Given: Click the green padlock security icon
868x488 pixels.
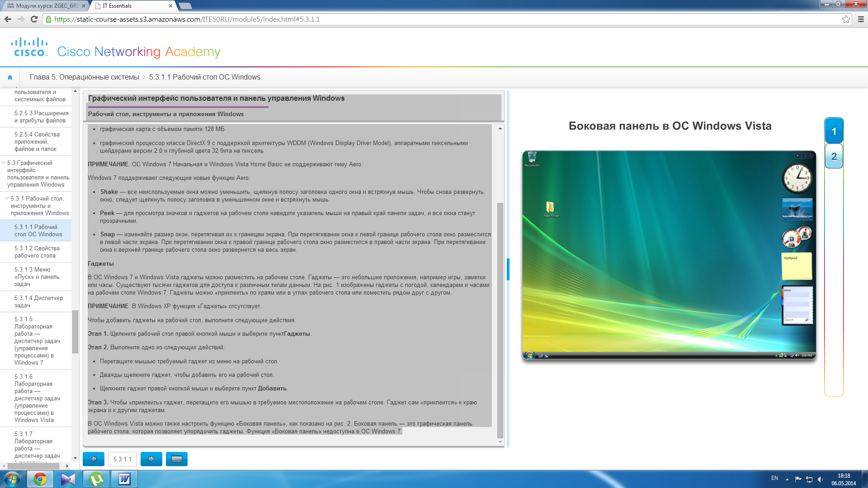Looking at the screenshot, I should tap(49, 19).
